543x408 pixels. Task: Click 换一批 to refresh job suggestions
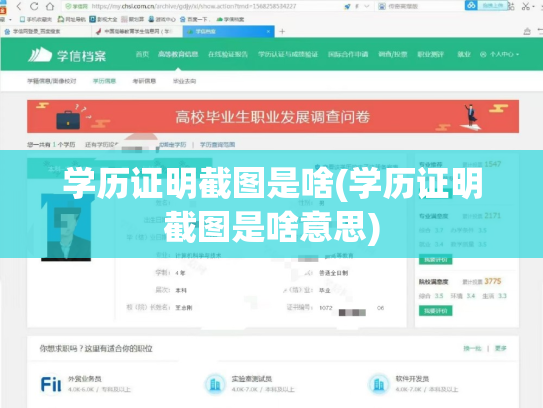coord(472,348)
